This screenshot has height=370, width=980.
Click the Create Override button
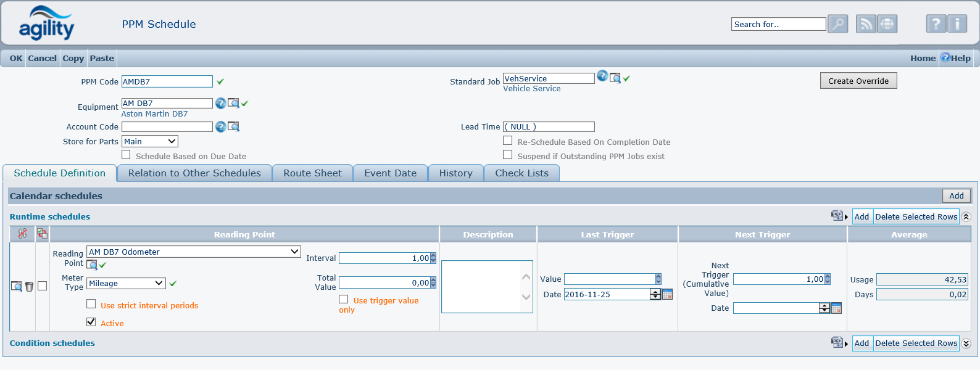click(858, 81)
